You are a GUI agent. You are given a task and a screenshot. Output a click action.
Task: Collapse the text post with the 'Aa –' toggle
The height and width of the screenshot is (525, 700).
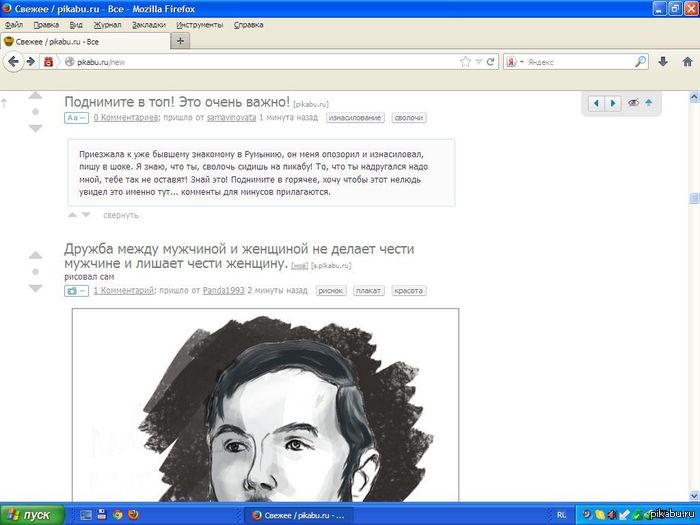click(76, 117)
